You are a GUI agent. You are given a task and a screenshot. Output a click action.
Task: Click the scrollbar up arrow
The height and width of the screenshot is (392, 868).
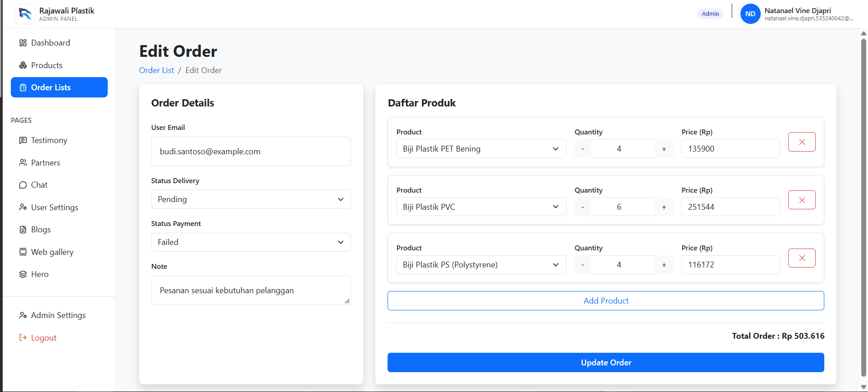[863, 33]
